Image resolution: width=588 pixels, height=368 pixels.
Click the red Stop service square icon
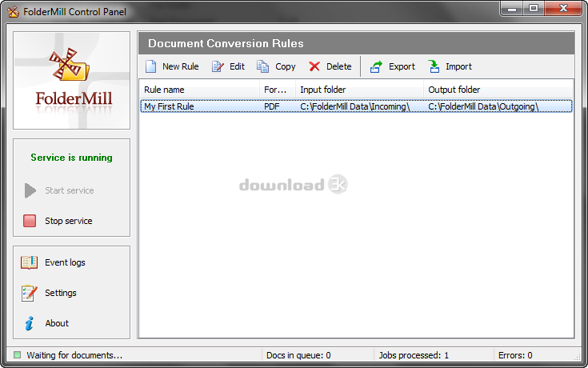click(30, 221)
